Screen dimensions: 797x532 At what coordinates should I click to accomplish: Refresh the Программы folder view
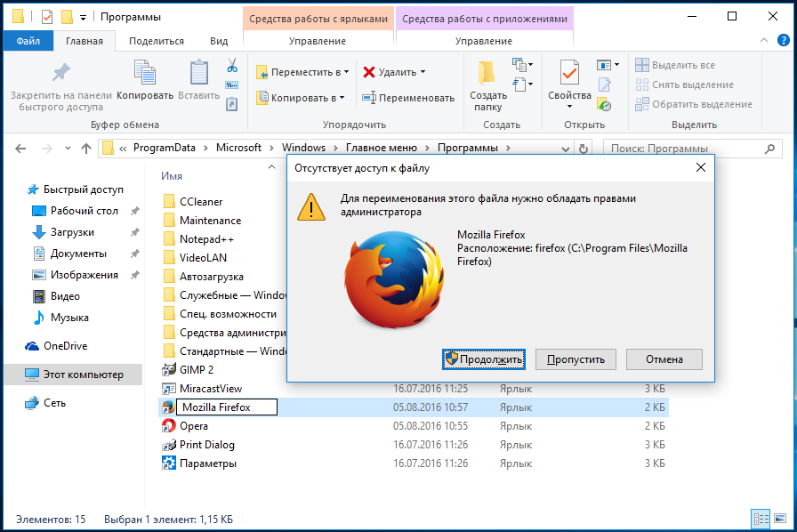tap(584, 149)
